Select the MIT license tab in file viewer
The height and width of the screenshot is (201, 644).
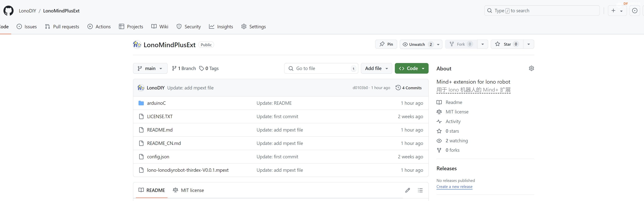click(188, 190)
